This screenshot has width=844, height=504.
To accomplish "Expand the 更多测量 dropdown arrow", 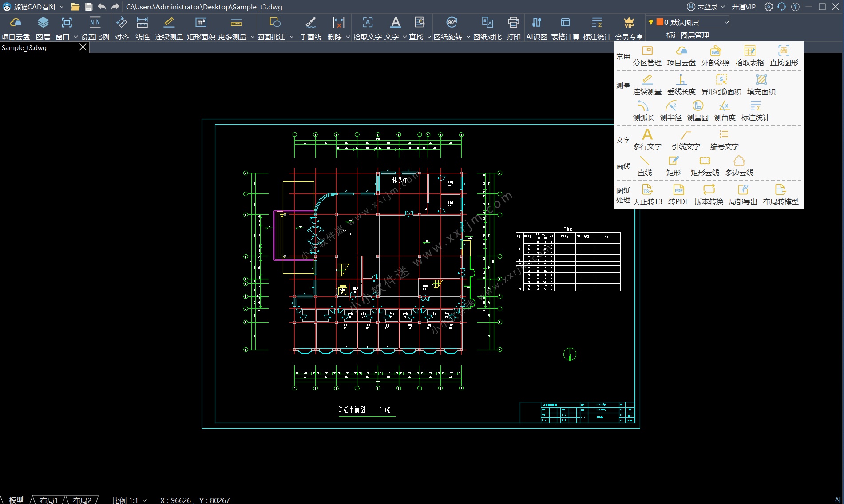I will [x=252, y=37].
